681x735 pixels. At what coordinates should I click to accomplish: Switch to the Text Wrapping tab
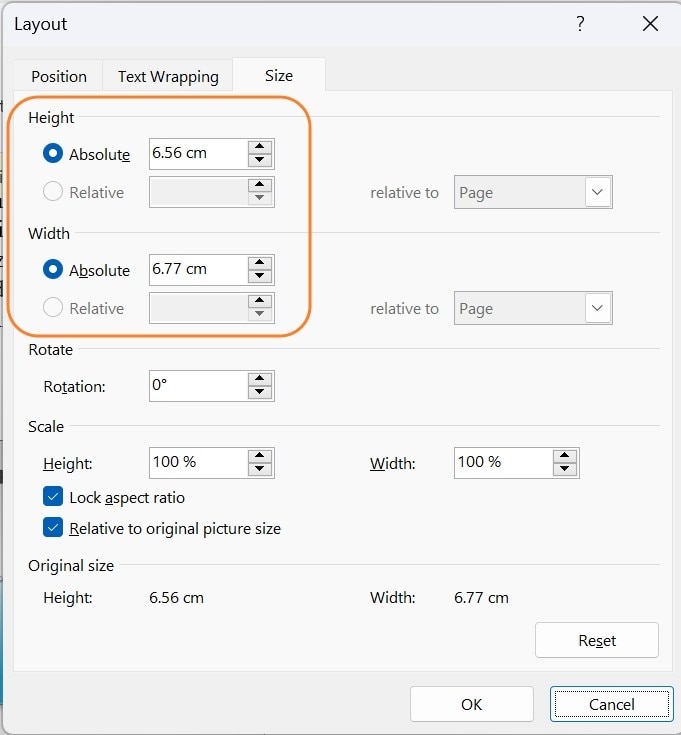point(168,76)
